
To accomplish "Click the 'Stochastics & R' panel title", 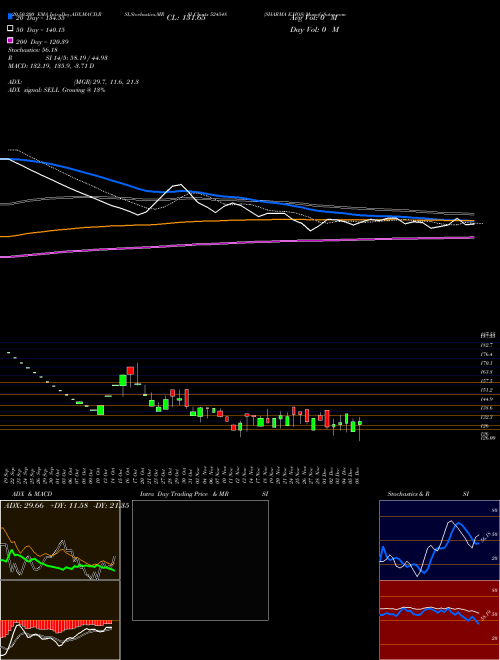I will point(410,494).
